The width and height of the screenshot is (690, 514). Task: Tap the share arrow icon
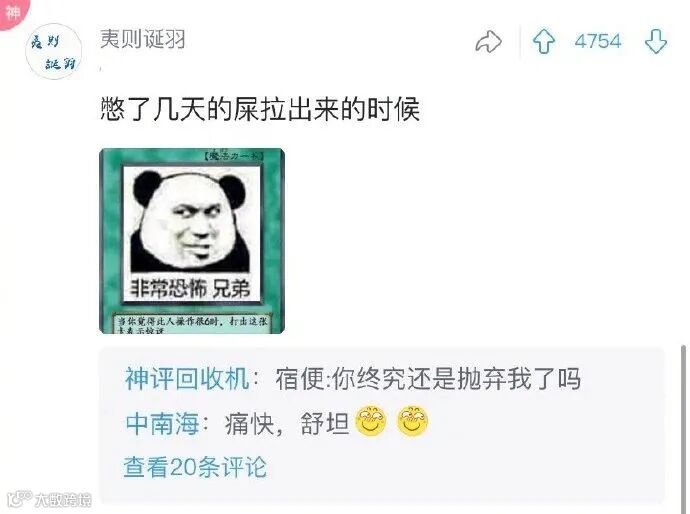[x=488, y=42]
